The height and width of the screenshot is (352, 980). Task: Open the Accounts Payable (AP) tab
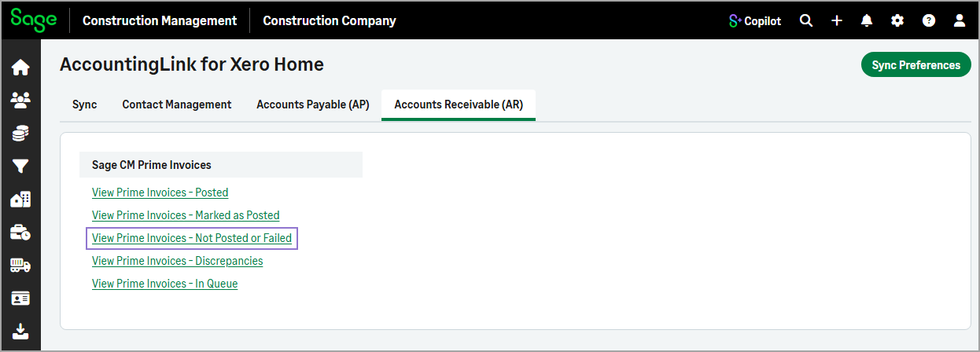pyautogui.click(x=312, y=104)
